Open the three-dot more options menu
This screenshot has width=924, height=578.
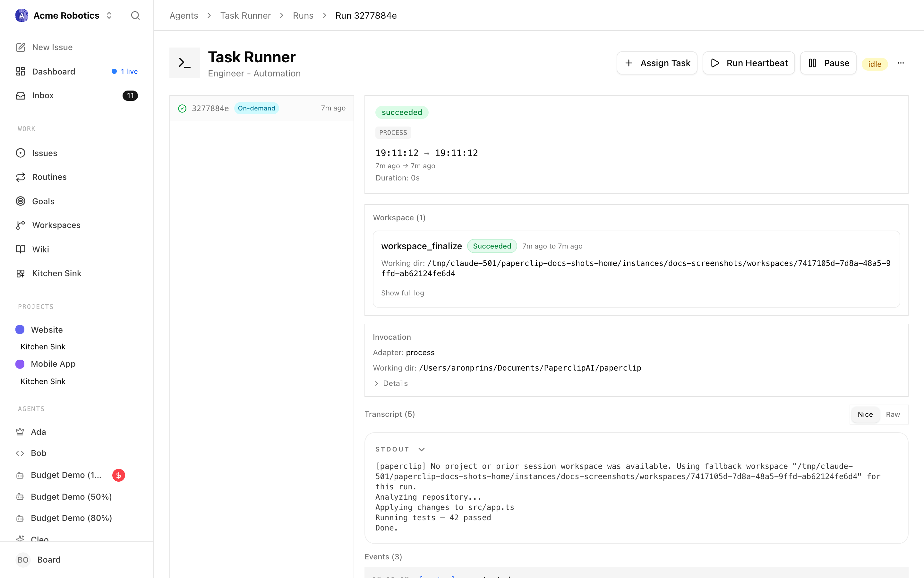pyautogui.click(x=901, y=63)
